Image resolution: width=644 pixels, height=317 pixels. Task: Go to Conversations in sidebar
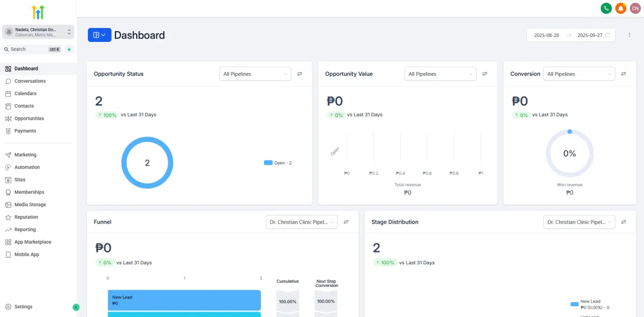tap(30, 81)
